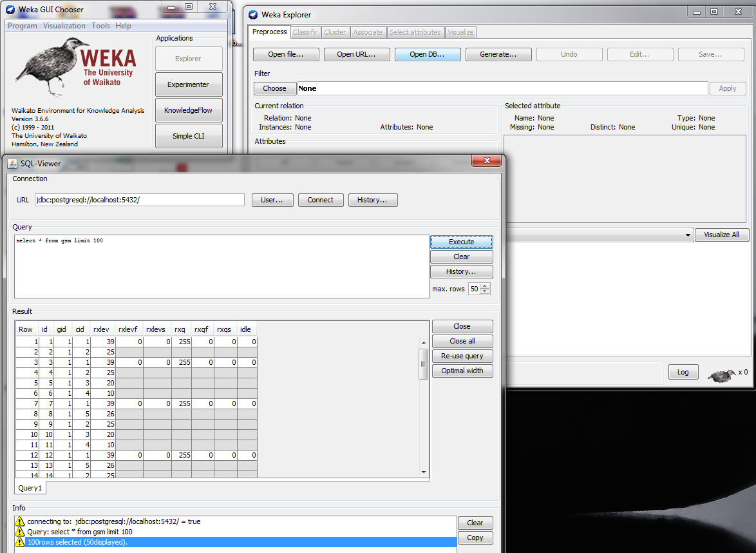This screenshot has width=756, height=553.
Task: Click the Connect button
Action: [321, 200]
